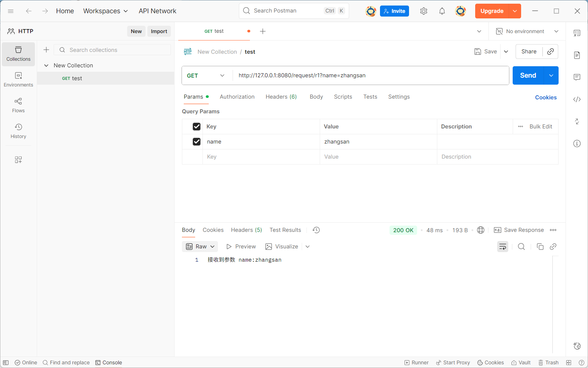Click the Invite button

[x=394, y=11]
